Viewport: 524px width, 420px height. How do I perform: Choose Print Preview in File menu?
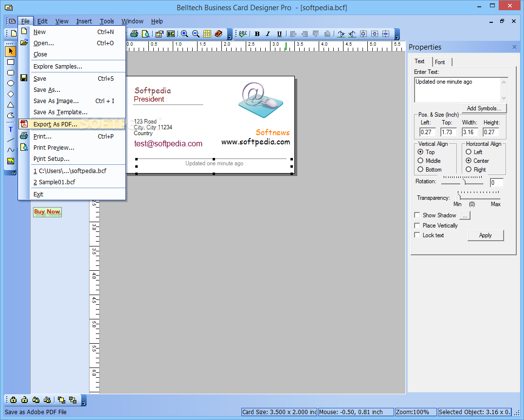[x=72, y=148]
